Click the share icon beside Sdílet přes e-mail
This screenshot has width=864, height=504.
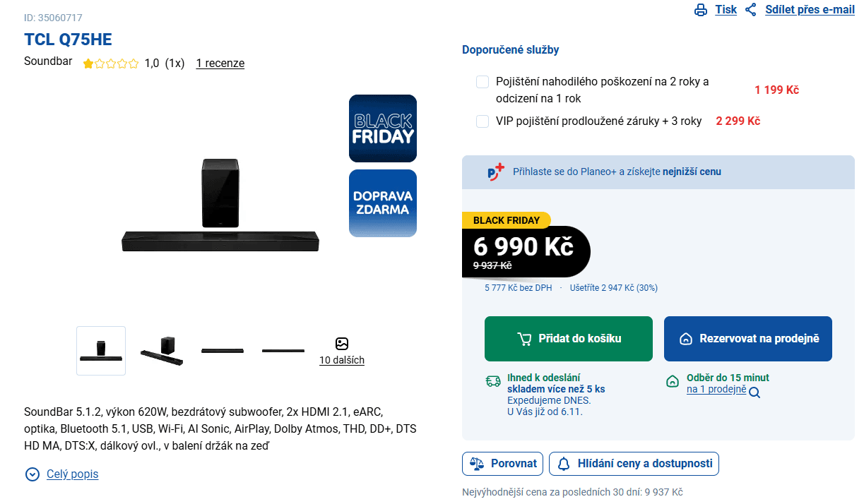tap(750, 10)
